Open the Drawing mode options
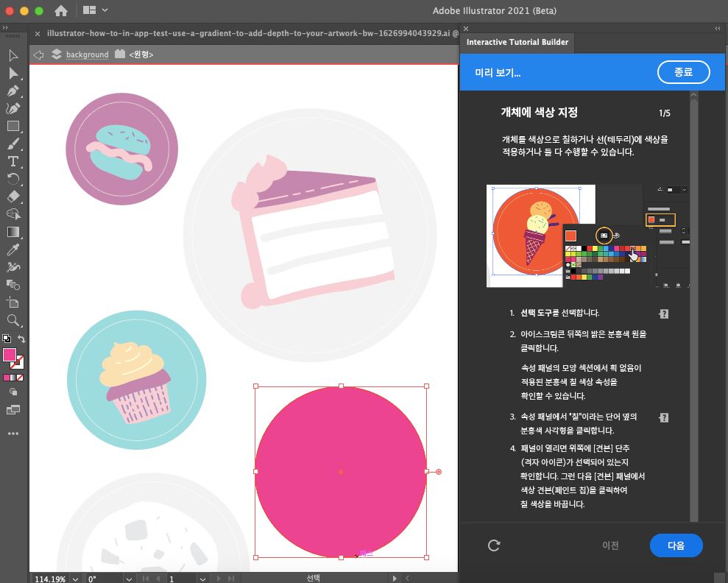 (x=13, y=392)
